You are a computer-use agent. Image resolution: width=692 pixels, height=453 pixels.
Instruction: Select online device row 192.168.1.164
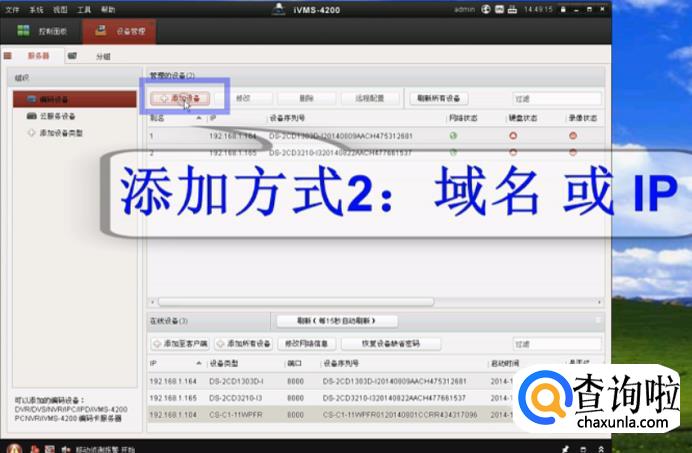(331, 381)
